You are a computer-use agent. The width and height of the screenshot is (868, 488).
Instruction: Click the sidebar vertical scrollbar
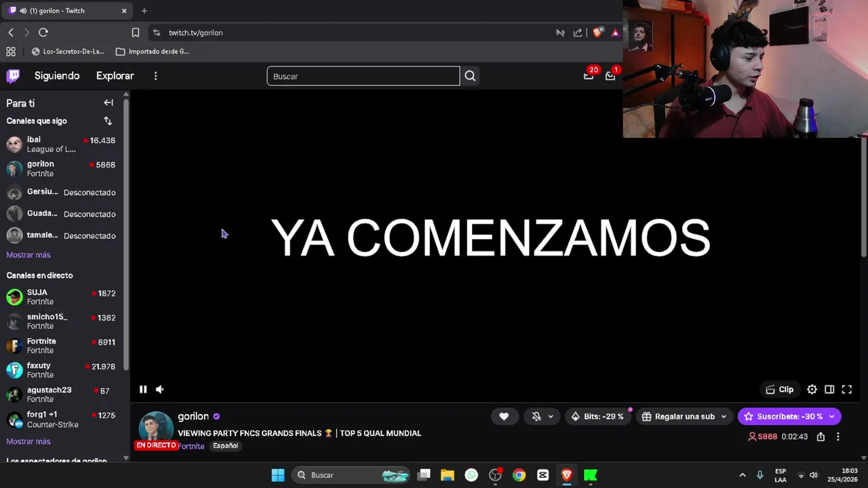point(126,234)
